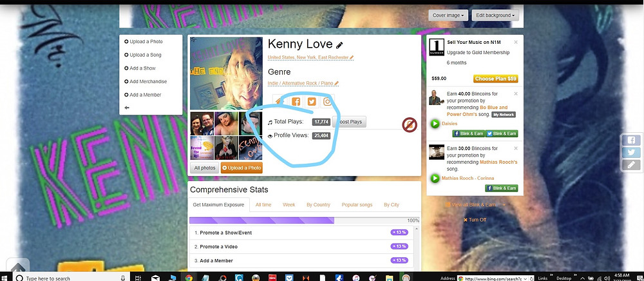Open the main Kenny Love profile picture
The width and height of the screenshot is (644, 281).
tap(226, 73)
